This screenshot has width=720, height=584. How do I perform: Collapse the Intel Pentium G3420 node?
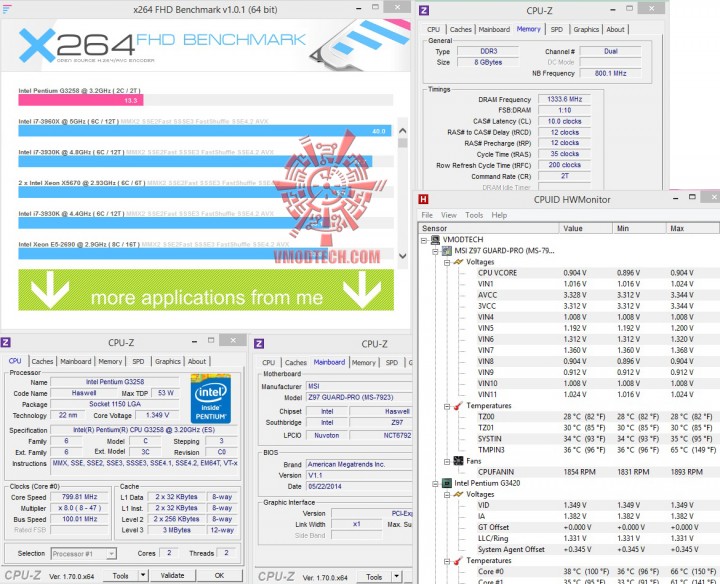(x=435, y=483)
